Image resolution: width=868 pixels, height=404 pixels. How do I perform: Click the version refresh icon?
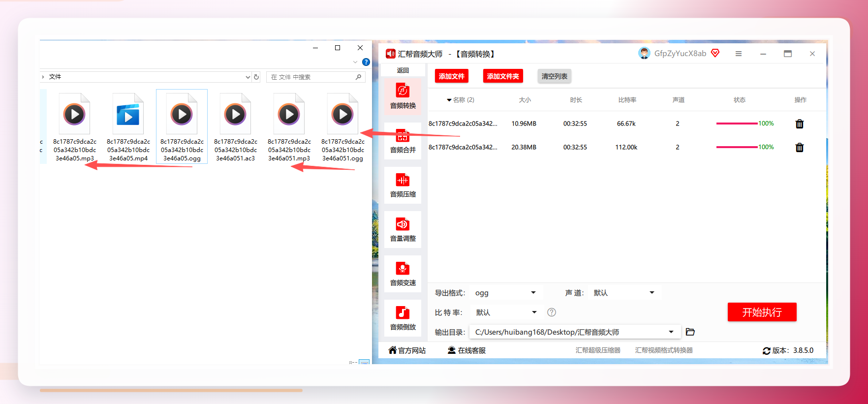pos(766,351)
